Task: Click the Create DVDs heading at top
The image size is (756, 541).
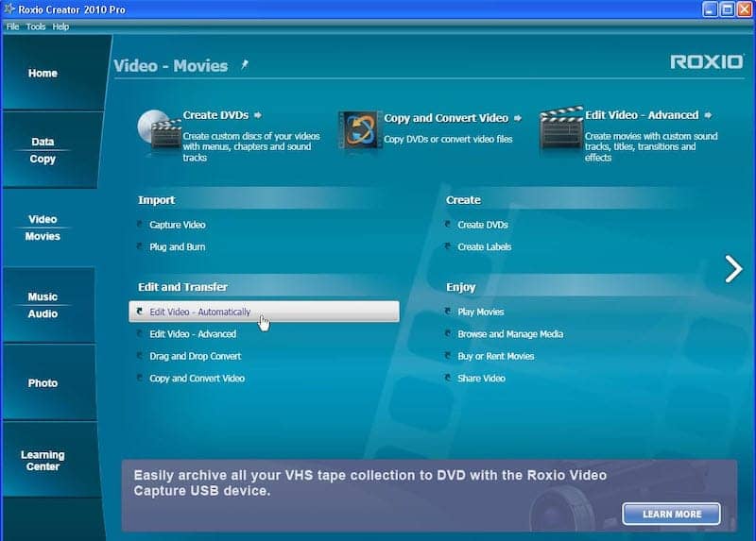Action: (215, 115)
